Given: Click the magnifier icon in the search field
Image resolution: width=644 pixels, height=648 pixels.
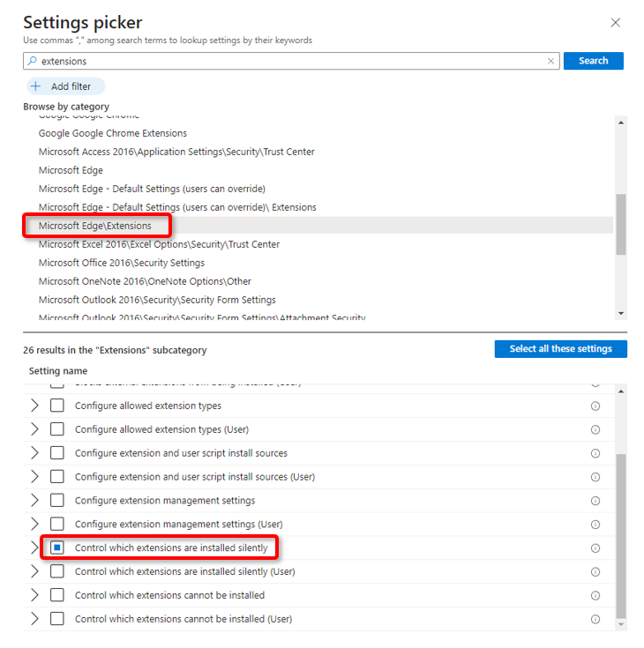Looking at the screenshot, I should point(33,62).
